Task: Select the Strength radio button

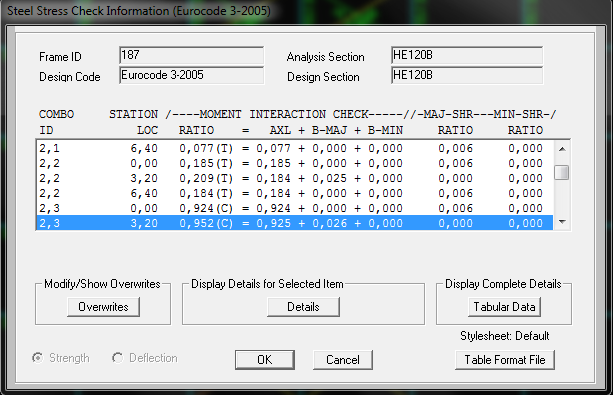Action: 38,358
